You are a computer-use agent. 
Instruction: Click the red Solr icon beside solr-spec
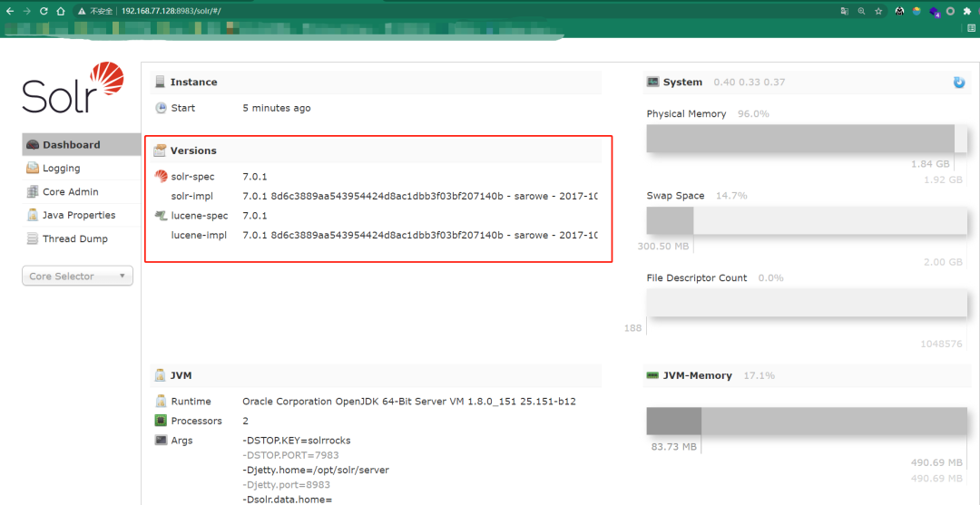pos(161,177)
